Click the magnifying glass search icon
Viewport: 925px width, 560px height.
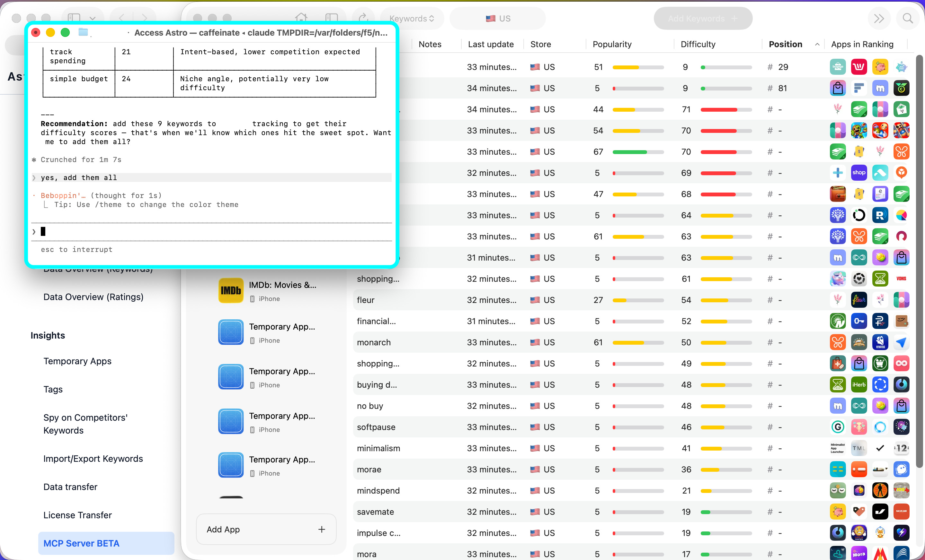907,18
